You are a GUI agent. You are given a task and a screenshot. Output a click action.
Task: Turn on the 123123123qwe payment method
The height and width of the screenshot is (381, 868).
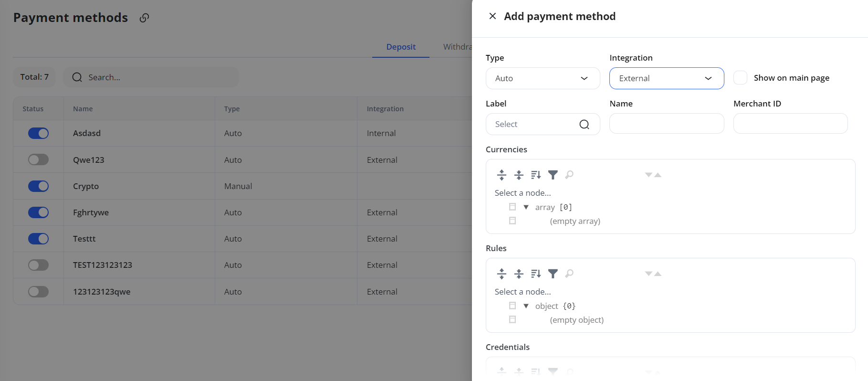pyautogui.click(x=38, y=291)
